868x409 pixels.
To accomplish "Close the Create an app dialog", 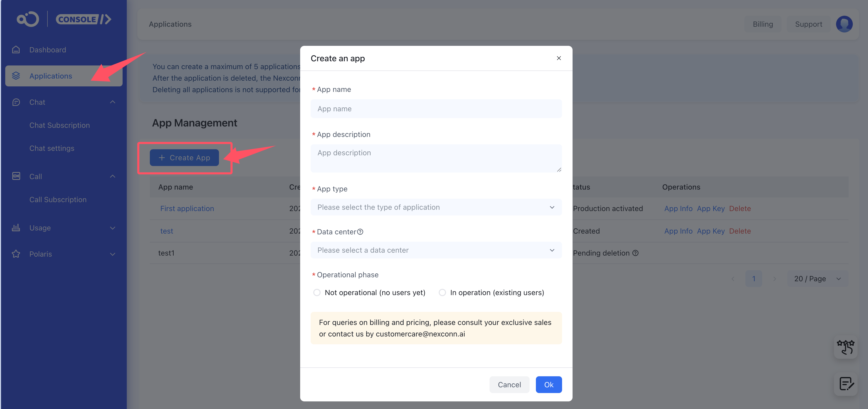I will [x=558, y=58].
